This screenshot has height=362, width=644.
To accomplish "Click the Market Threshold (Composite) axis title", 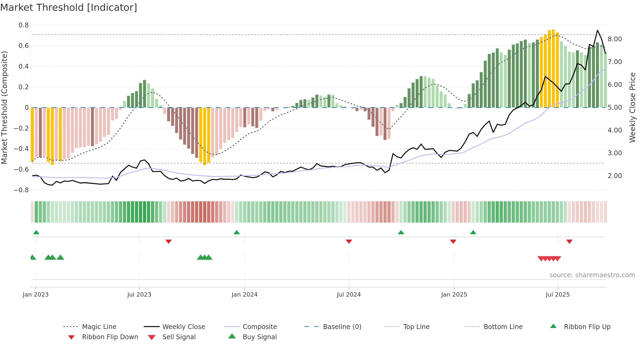I will [x=4, y=108].
